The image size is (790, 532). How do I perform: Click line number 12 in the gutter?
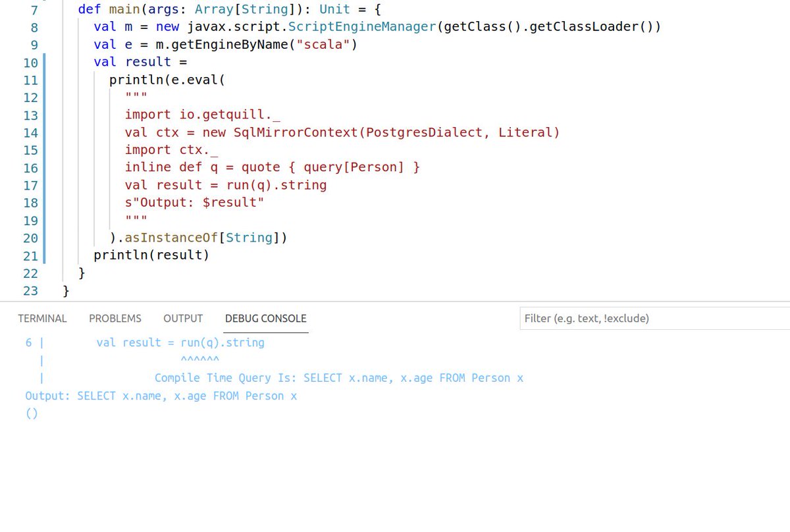coord(30,97)
